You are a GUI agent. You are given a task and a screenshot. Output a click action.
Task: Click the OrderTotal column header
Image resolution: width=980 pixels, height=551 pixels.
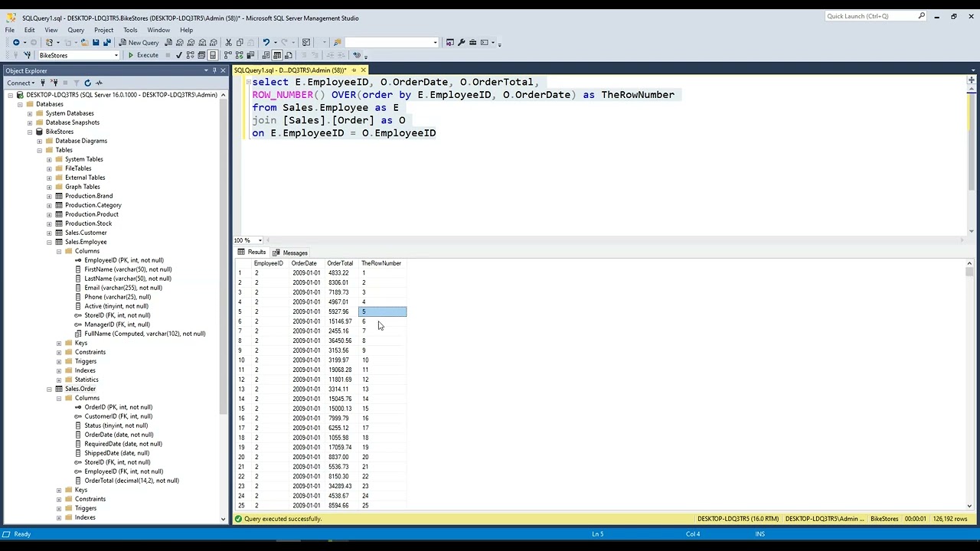[x=340, y=263]
